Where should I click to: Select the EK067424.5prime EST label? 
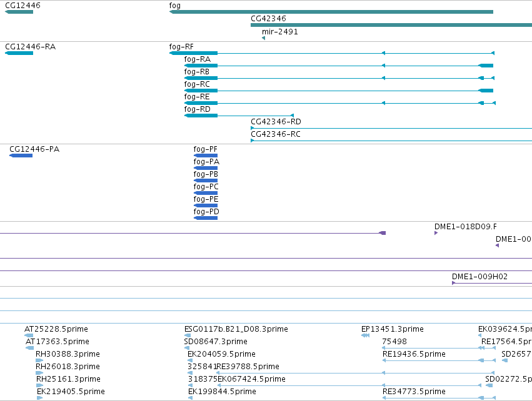pyautogui.click(x=251, y=379)
